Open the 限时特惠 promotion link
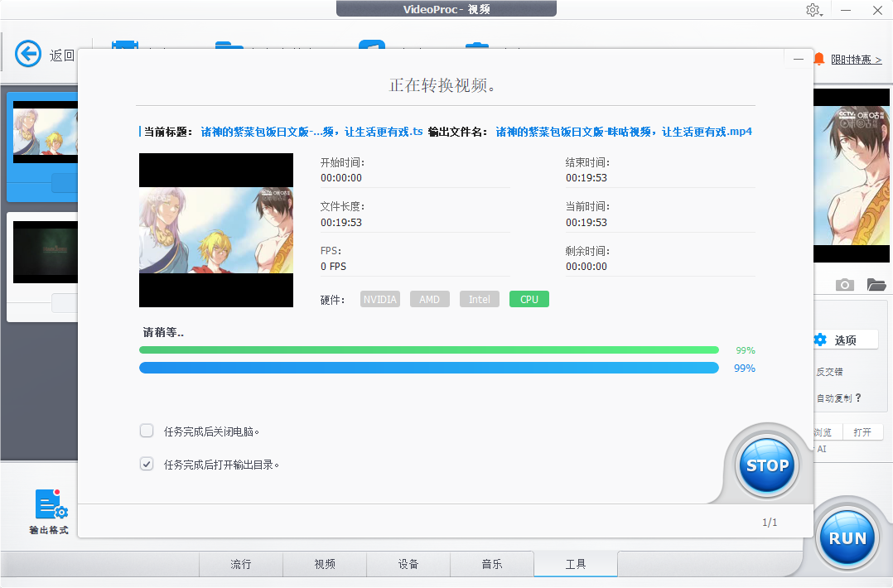The width and height of the screenshot is (893, 588). pos(857,60)
